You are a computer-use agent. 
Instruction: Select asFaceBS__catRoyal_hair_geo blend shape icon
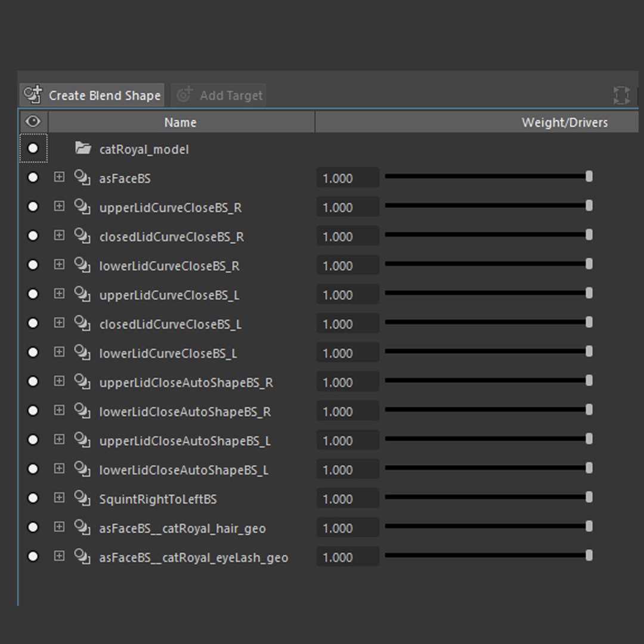(82, 527)
